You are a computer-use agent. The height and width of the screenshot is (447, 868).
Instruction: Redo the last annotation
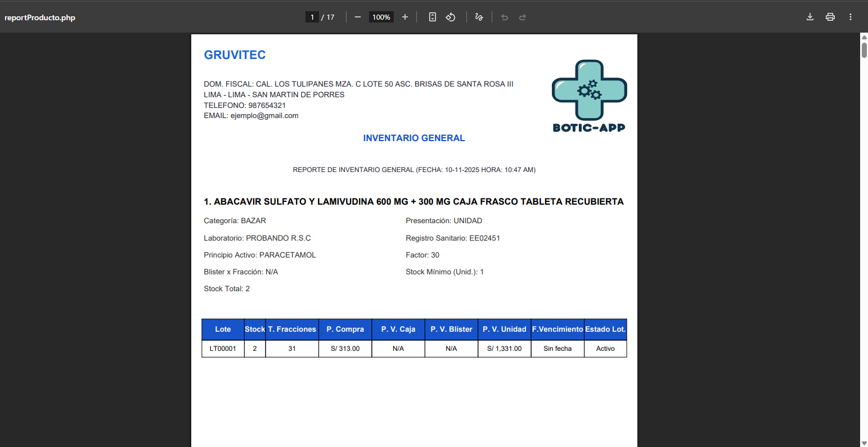point(523,17)
